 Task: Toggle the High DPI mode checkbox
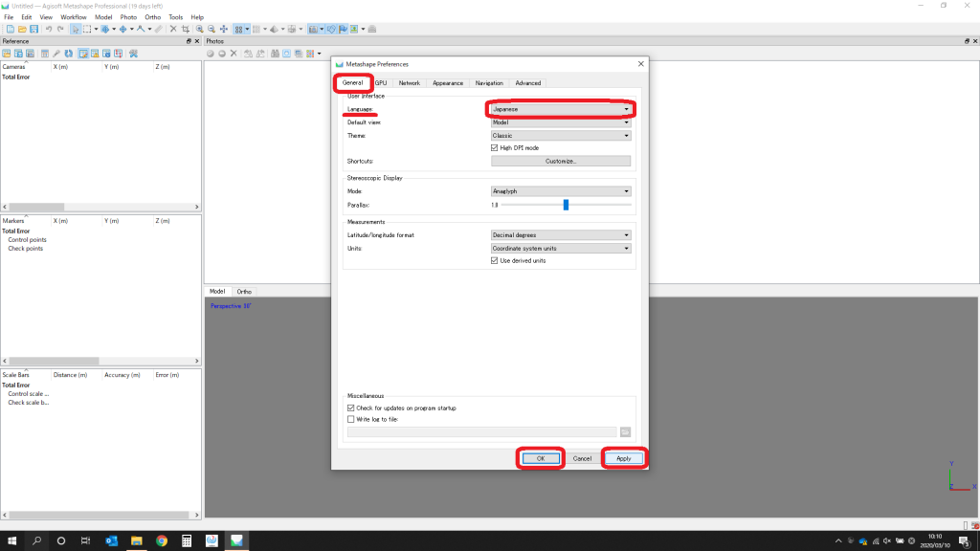[x=495, y=148]
